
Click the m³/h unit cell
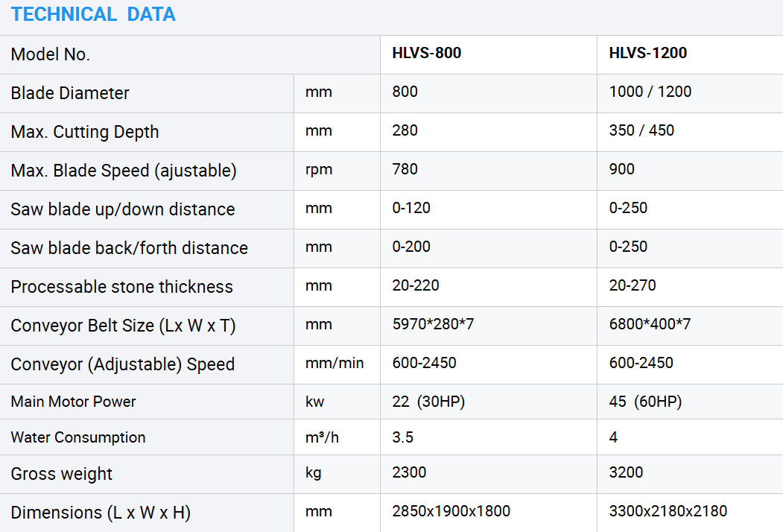[x=322, y=437]
